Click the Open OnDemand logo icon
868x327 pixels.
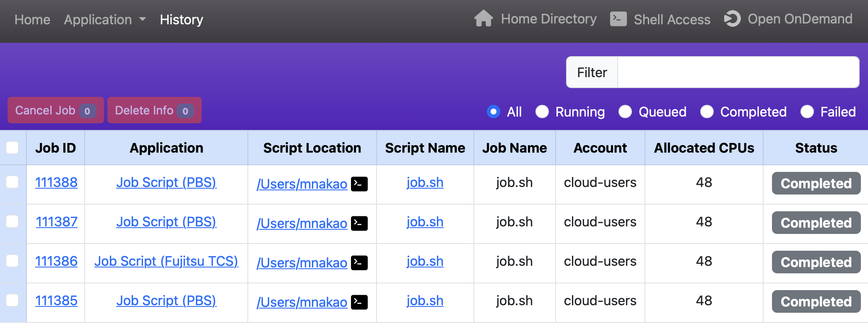[733, 19]
